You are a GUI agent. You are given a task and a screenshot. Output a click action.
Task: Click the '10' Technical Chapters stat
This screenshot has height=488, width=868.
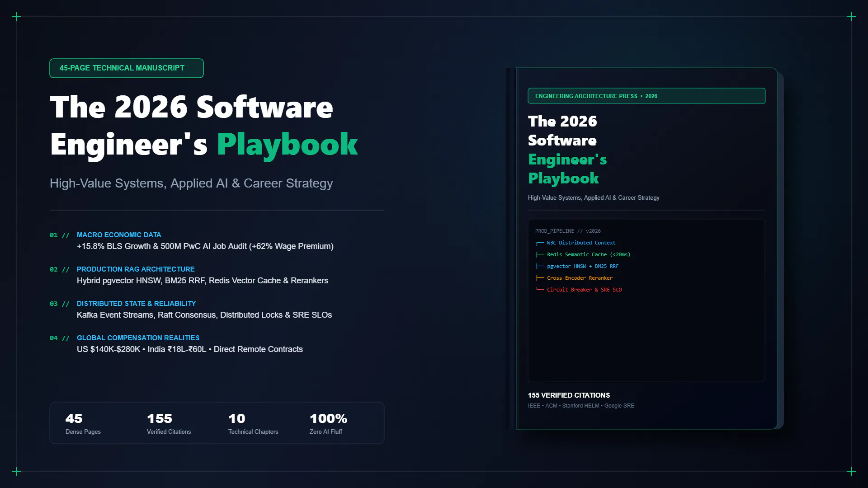(x=237, y=418)
